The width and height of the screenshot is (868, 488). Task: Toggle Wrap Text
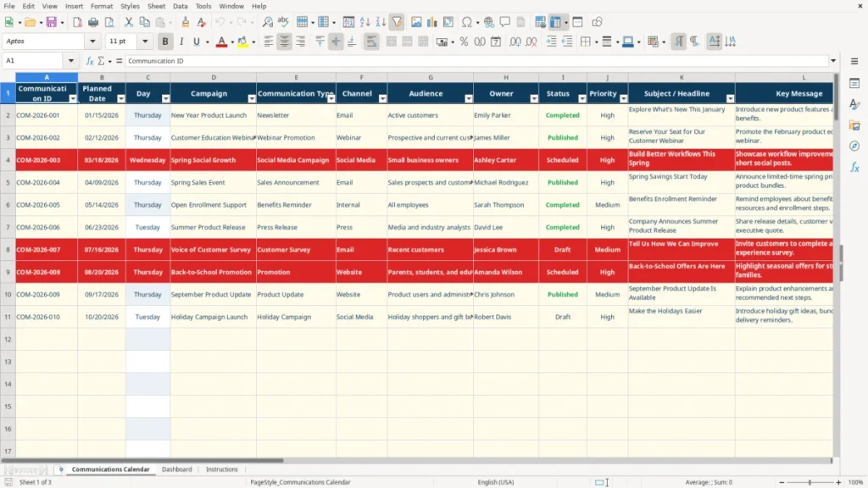click(371, 42)
